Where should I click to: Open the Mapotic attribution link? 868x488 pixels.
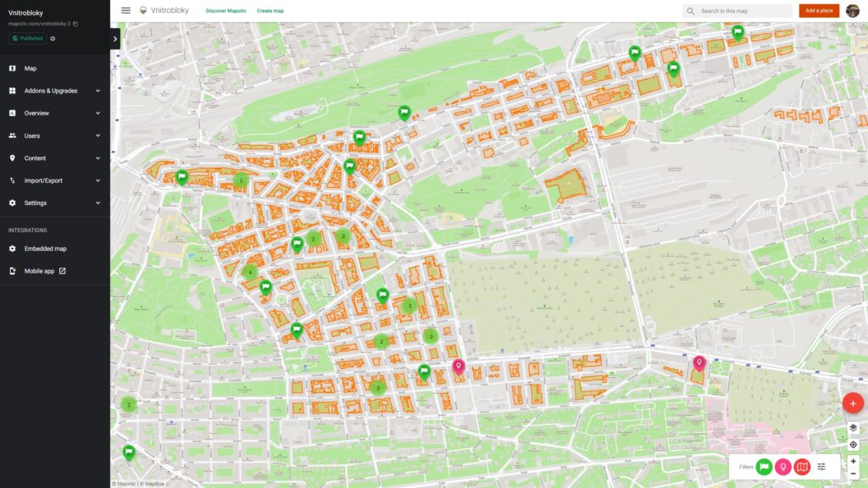pyautogui.click(x=125, y=484)
